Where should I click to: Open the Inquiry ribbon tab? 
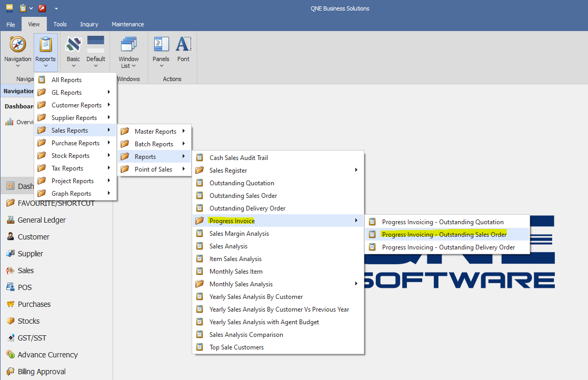pos(89,24)
